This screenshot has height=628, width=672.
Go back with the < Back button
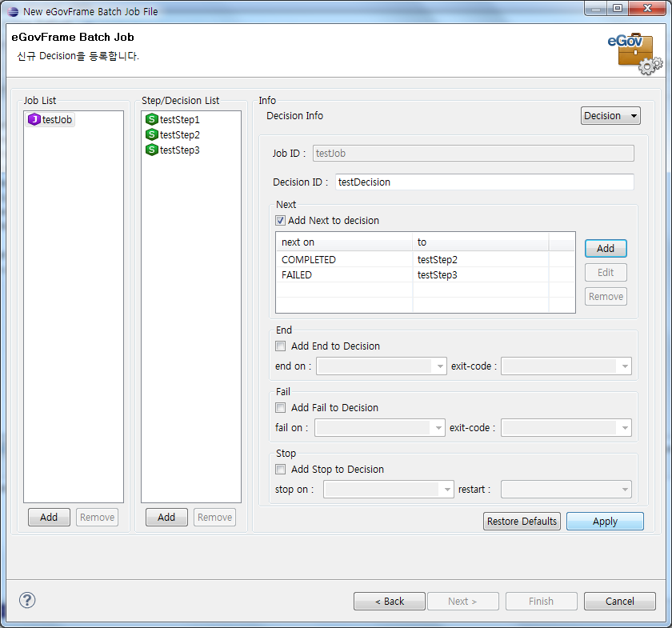pos(389,601)
